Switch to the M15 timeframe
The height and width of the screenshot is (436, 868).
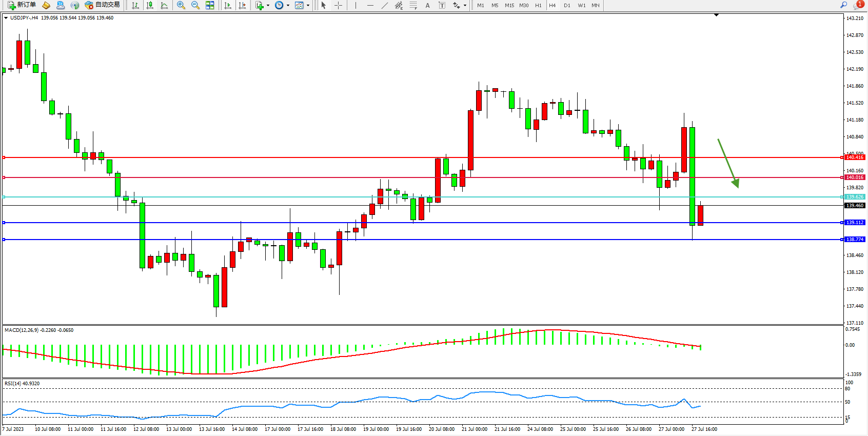coord(509,5)
